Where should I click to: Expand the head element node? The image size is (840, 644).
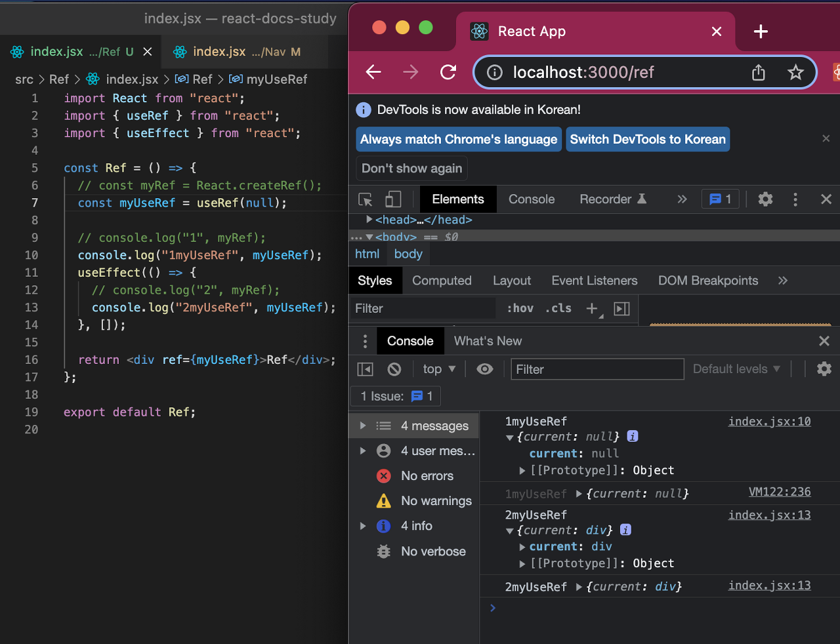coord(369,220)
